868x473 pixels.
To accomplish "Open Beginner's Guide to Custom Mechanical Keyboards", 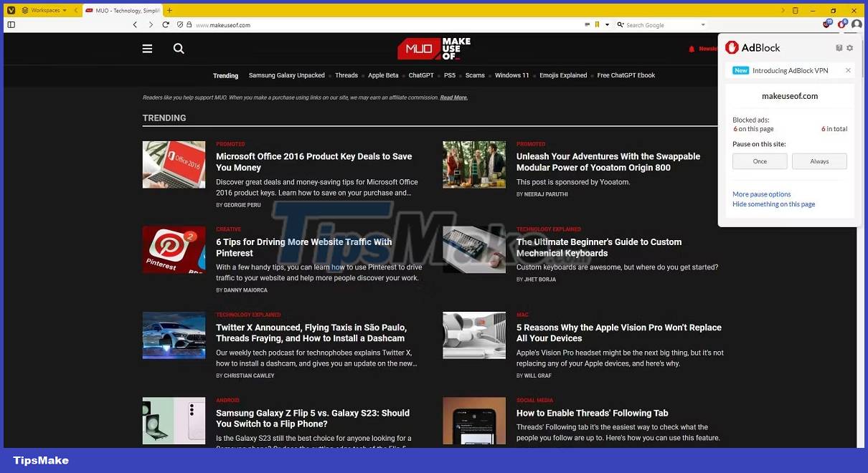I will 599,247.
